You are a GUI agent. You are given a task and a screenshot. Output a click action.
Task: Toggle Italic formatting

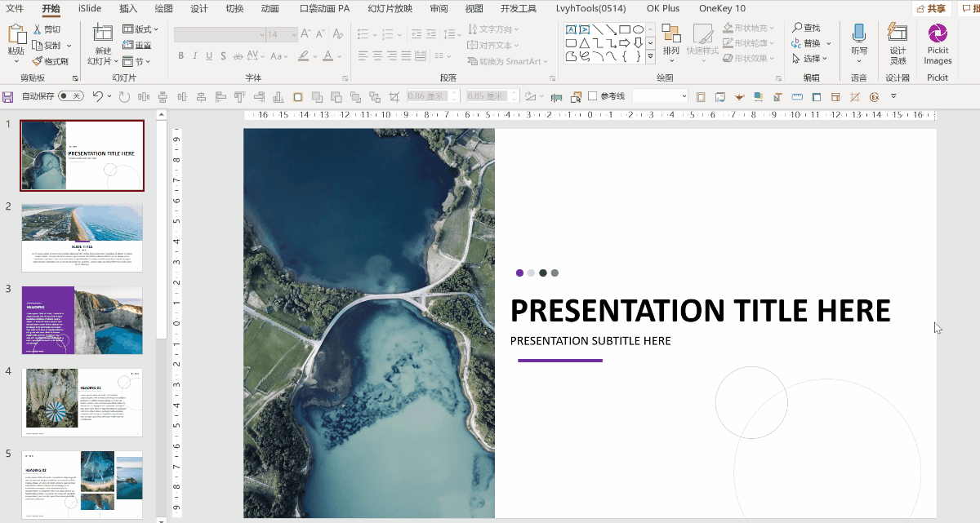195,56
